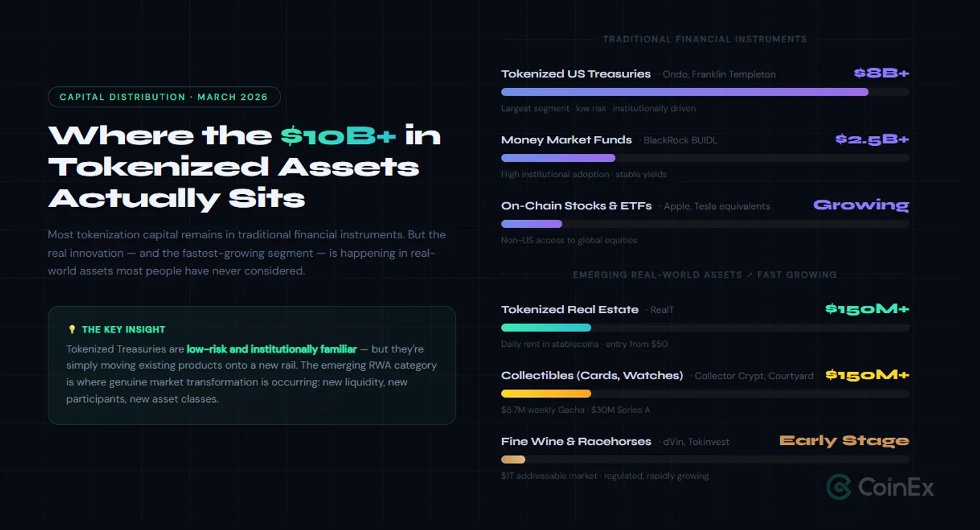Click the Capital Distribution March 2026 badge
This screenshot has height=530, width=980.
tap(164, 97)
